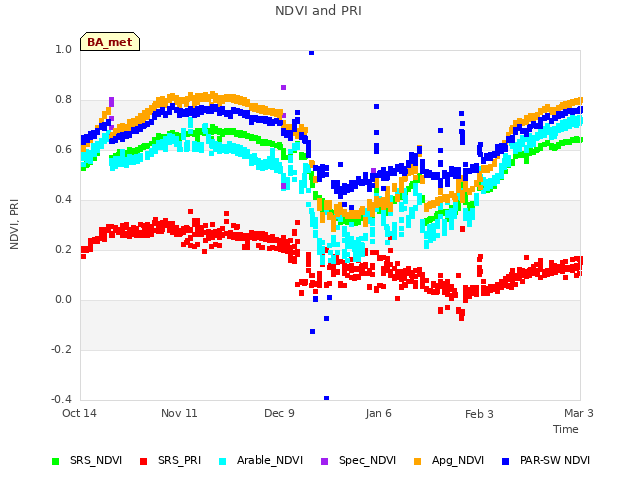
Task: Click the blue outlier point near 1.0
Action: click(x=311, y=53)
